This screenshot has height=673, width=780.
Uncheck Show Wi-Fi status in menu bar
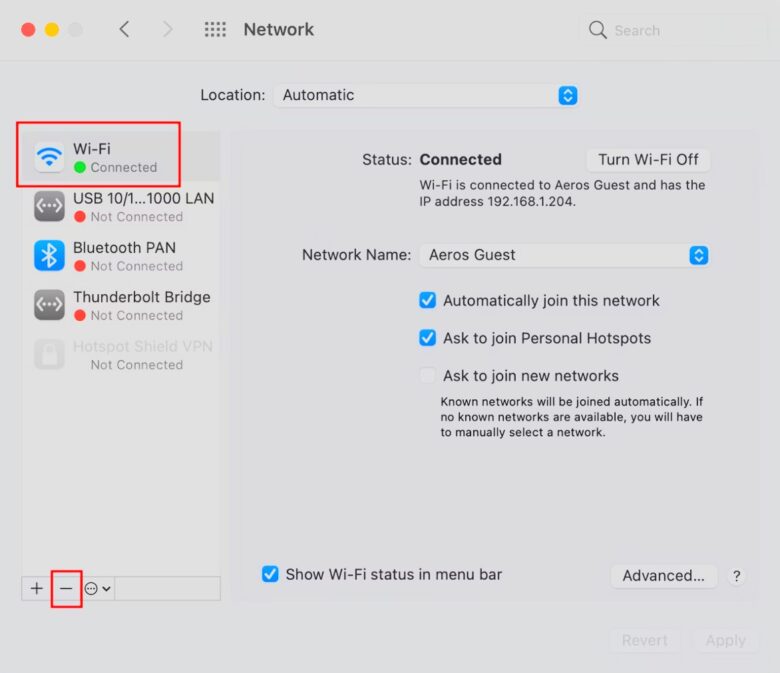(270, 574)
